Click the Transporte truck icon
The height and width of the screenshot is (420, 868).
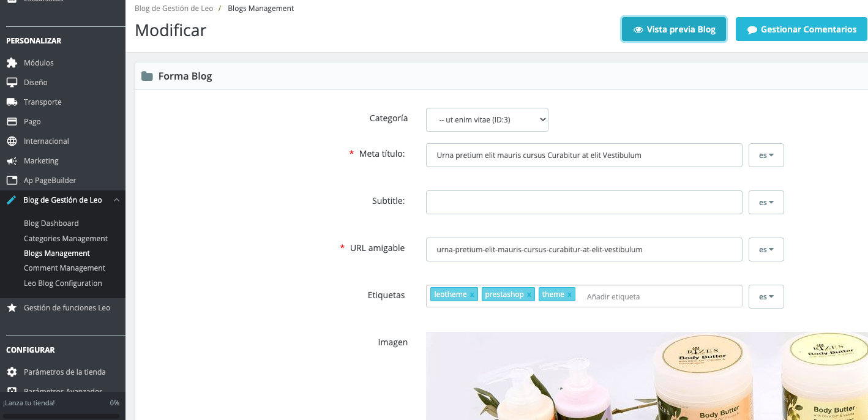pos(12,102)
